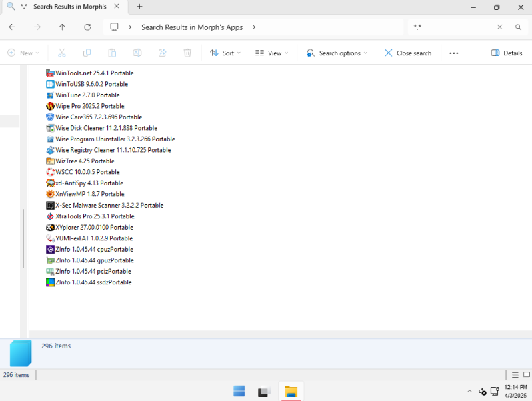
Task: Click the Share toolbar icon
Action: 162,53
